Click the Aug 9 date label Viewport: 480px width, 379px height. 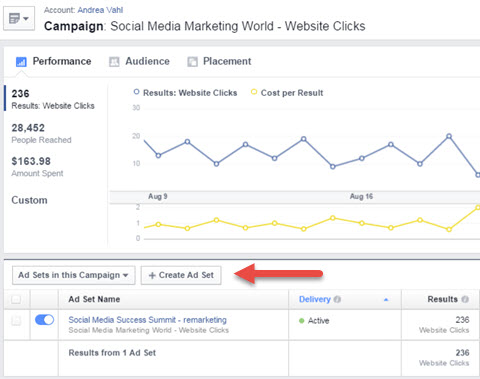pos(158,196)
